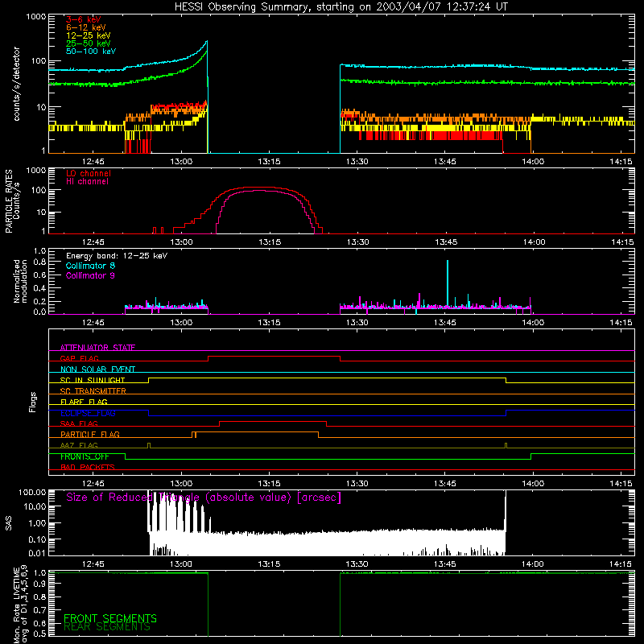Click the A4Z_FLAG label
The width and height of the screenshot is (644, 644).
(79, 445)
